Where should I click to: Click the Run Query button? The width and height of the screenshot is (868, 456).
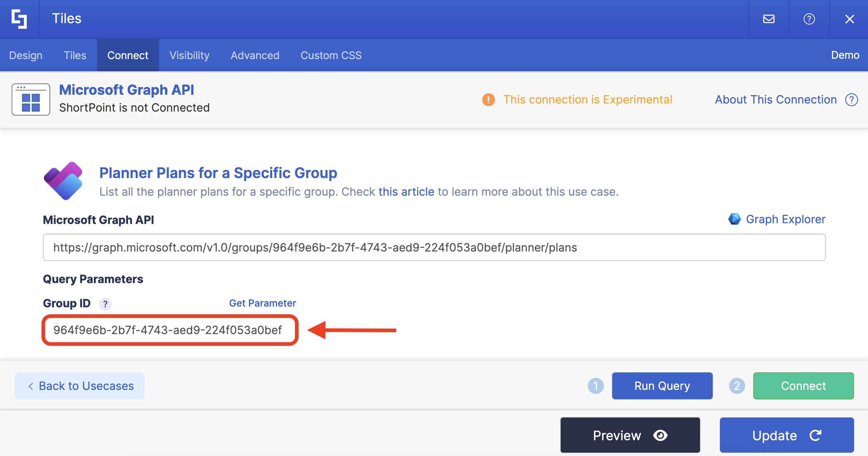662,386
